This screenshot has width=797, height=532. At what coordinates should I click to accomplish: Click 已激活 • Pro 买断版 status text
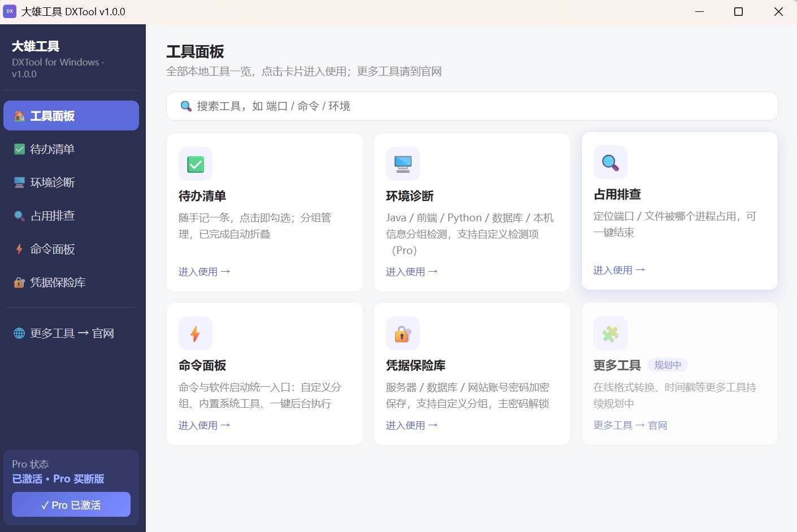58,479
